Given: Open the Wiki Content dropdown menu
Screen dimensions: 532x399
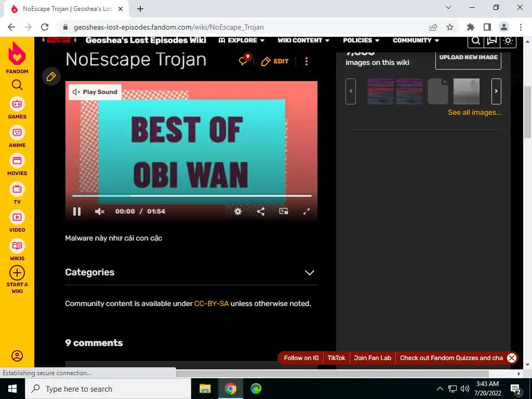Looking at the screenshot, I should (x=303, y=41).
